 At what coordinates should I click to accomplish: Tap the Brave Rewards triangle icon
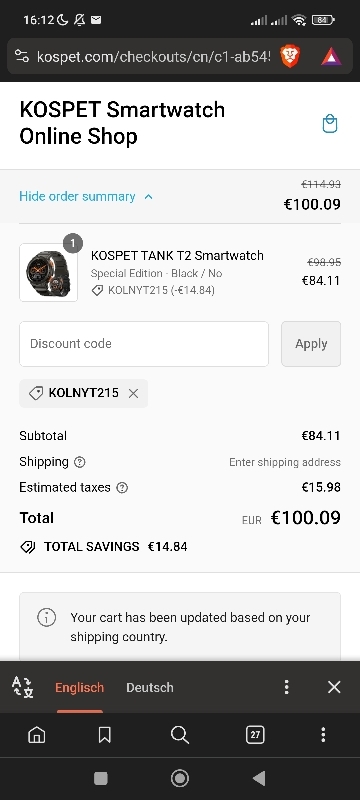click(x=331, y=56)
